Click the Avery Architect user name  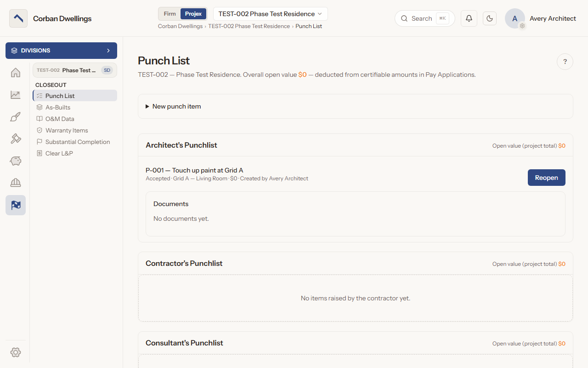(x=553, y=18)
